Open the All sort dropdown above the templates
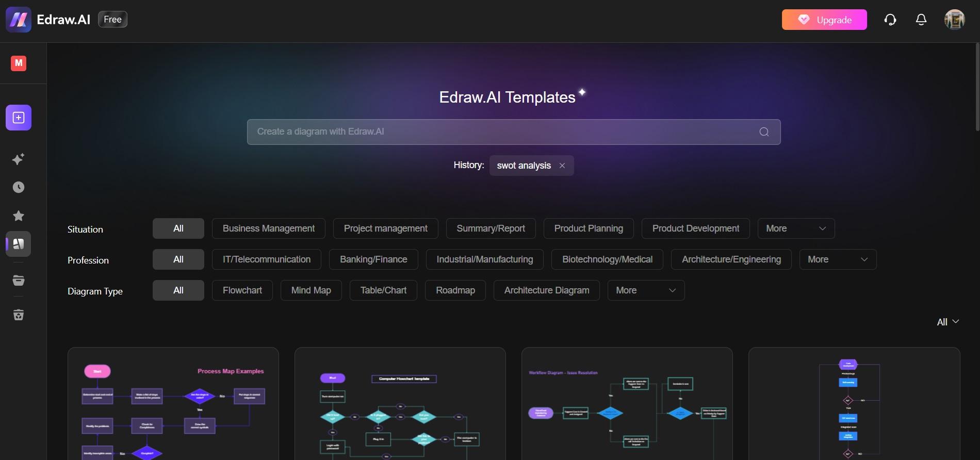This screenshot has width=980, height=460. coord(948,322)
